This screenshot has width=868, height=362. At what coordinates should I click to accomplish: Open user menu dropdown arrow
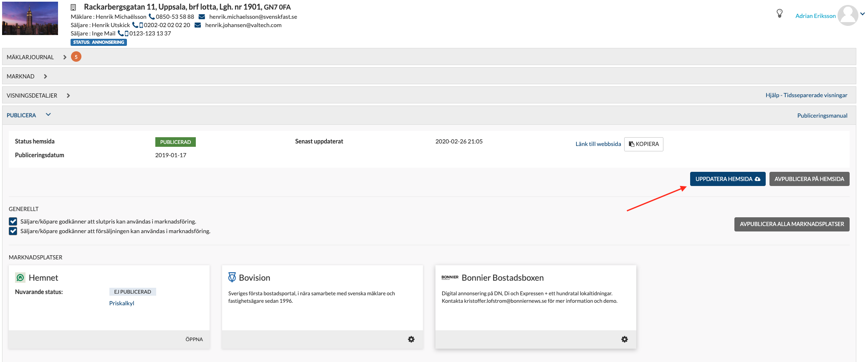(x=862, y=14)
